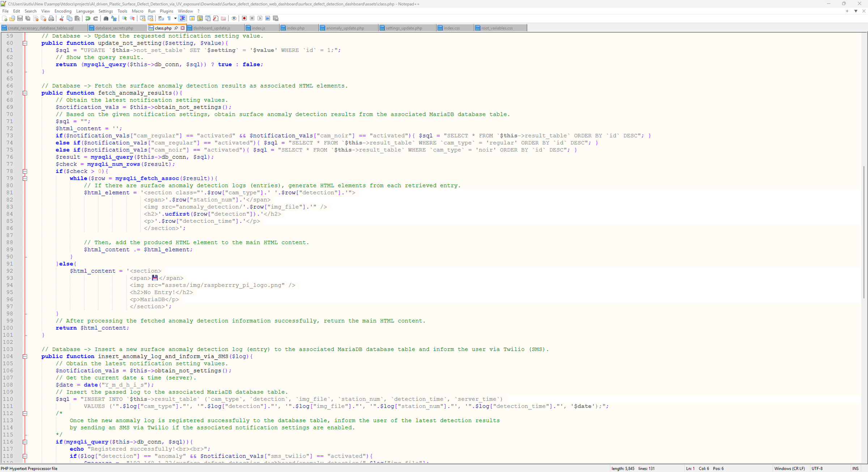Zoom in with magnifier plus icon
868x472 pixels.
[x=124, y=18]
